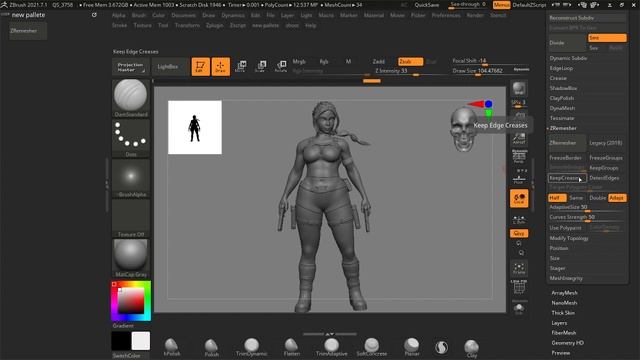The height and width of the screenshot is (360, 640).
Task: Open the Brush menu
Action: pyautogui.click(x=139, y=16)
